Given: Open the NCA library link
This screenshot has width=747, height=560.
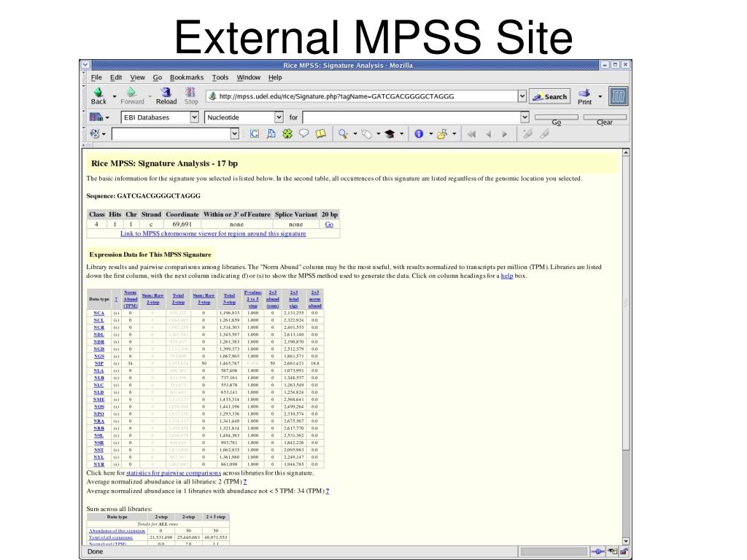Looking at the screenshot, I should click(98, 313).
